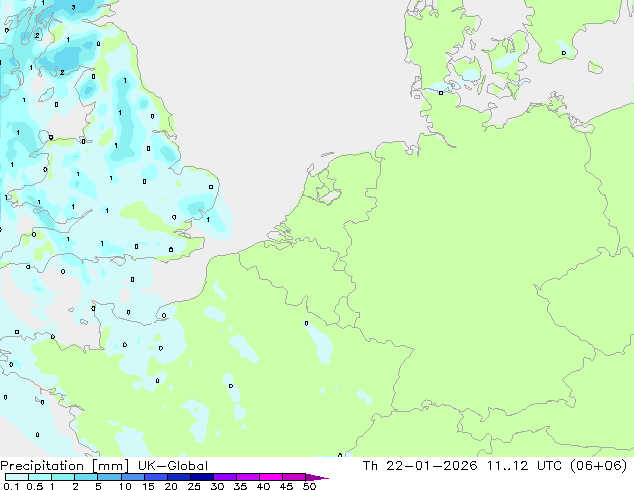Click the 'UK-Global' model name text
This screenshot has width=634, height=490.
[x=173, y=466]
